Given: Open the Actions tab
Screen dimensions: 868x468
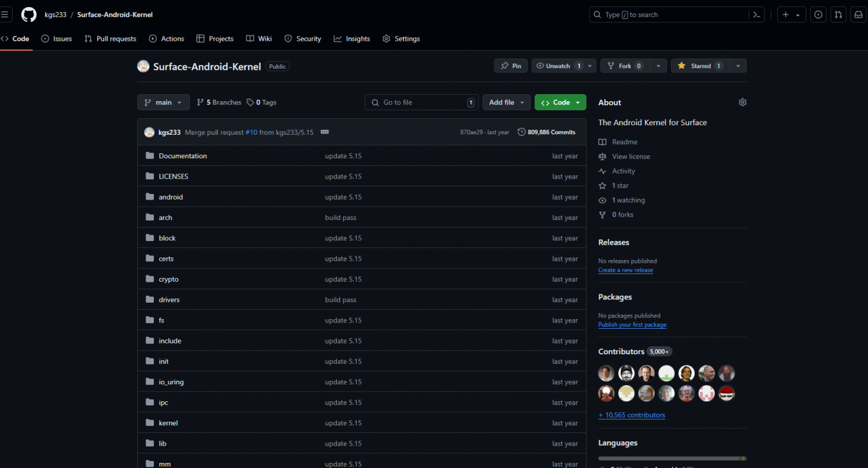Looking at the screenshot, I should click(166, 39).
